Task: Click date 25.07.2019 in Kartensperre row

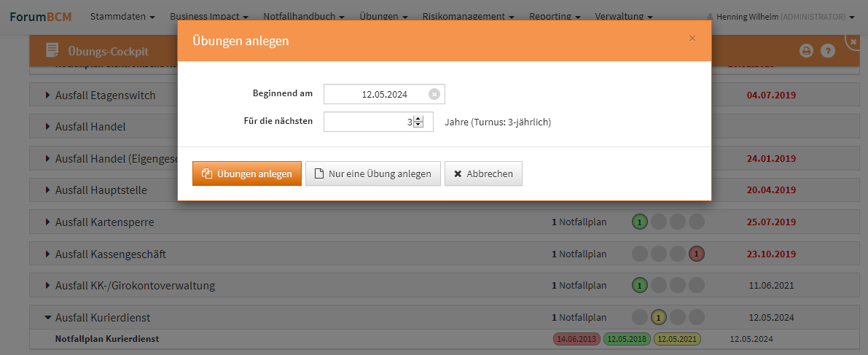Action: pos(771,222)
